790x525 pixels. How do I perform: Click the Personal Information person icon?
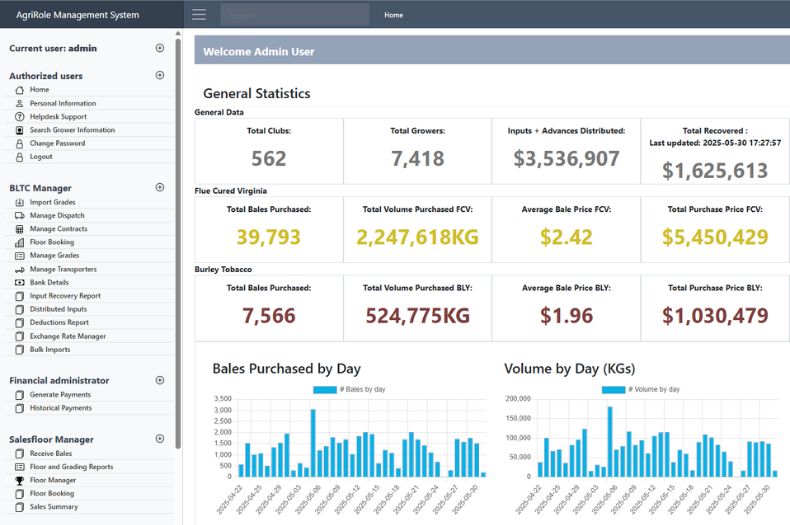tap(20, 103)
